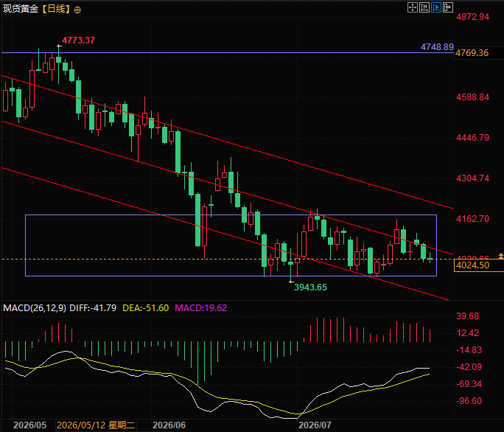This screenshot has height=432, width=504.
Task: Click the MACD axis value -69.34
Action: click(469, 384)
